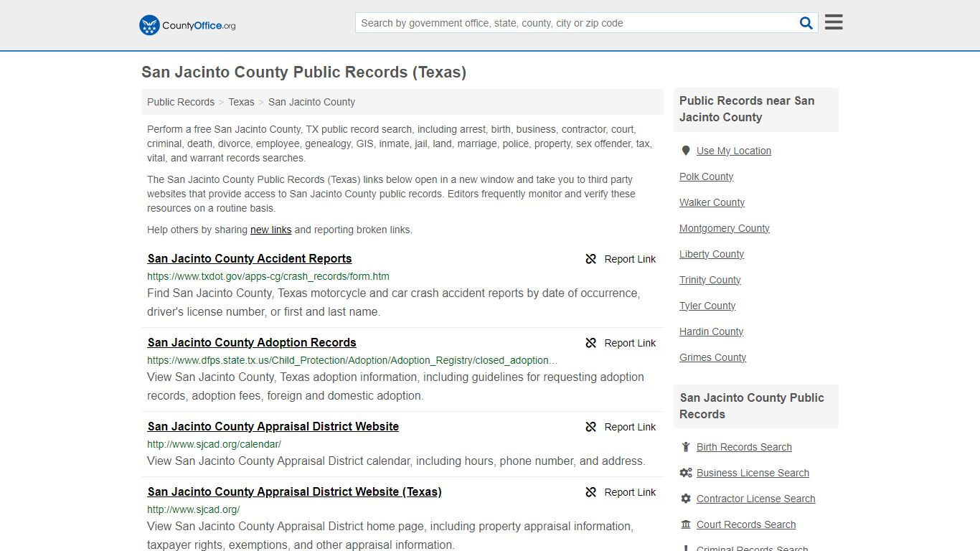This screenshot has width=980, height=551.
Task: Click the description about adoption fees
Action: click(x=396, y=387)
